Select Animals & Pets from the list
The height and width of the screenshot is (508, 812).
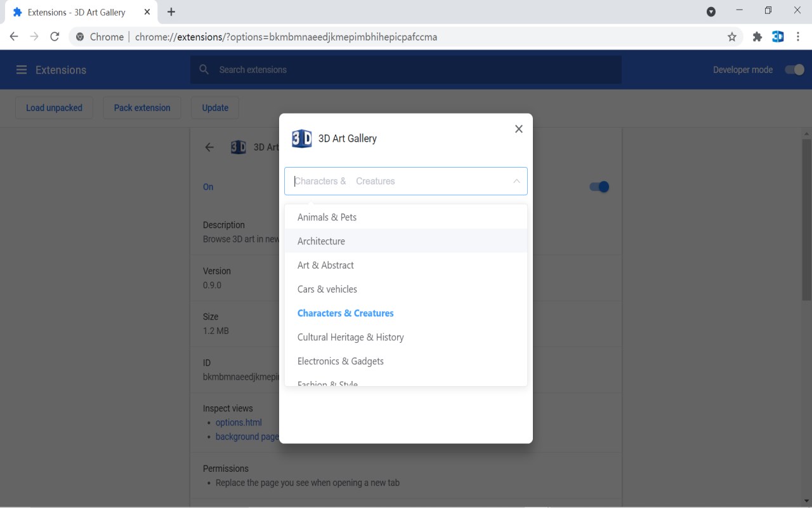tap(406, 217)
